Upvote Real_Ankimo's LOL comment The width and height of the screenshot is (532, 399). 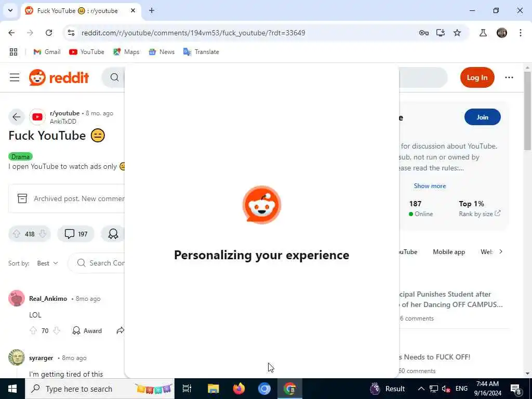33,330
